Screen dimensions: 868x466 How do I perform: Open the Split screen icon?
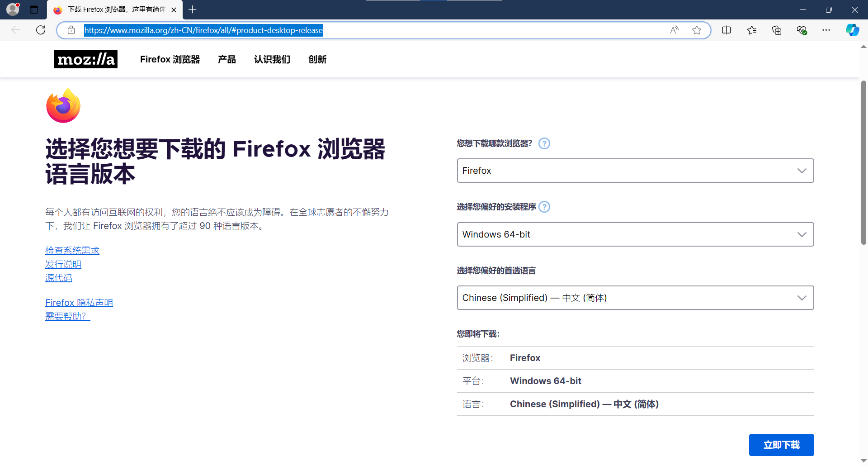(726, 30)
